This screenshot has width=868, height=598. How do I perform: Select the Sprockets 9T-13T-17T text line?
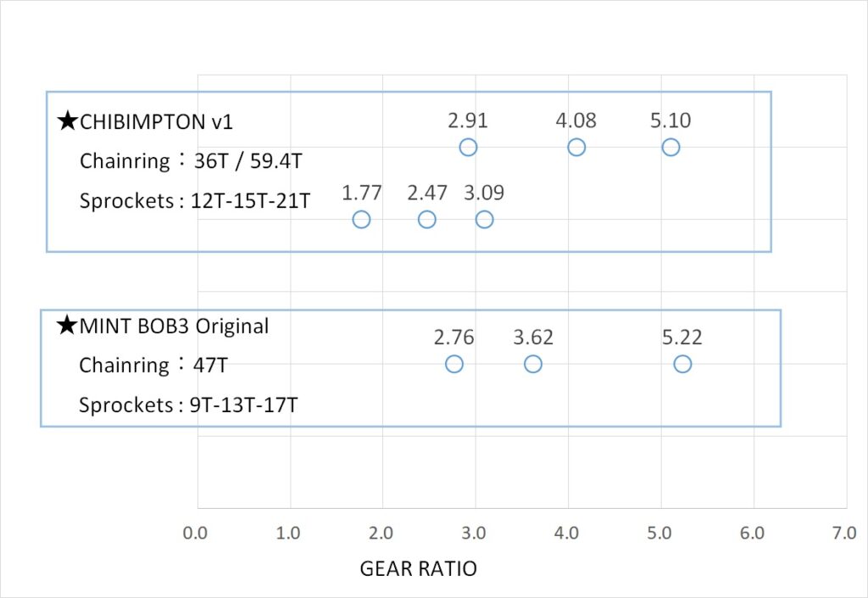[x=188, y=405]
